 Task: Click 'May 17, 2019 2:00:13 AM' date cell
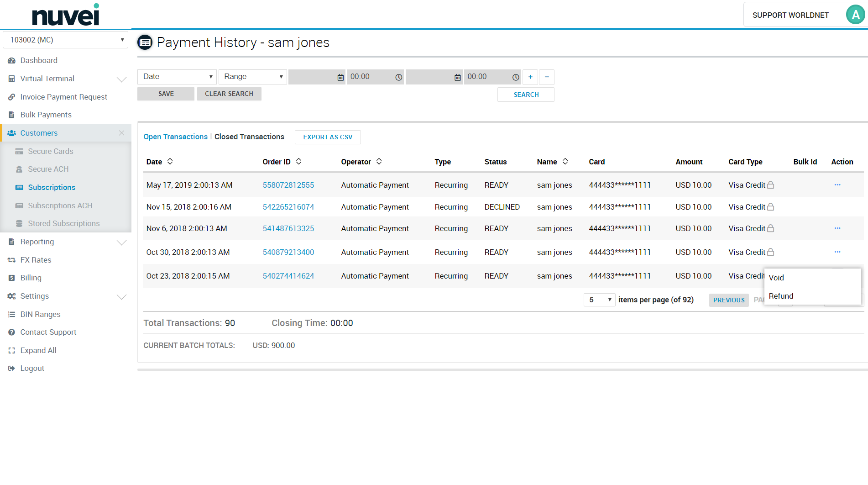tap(189, 185)
